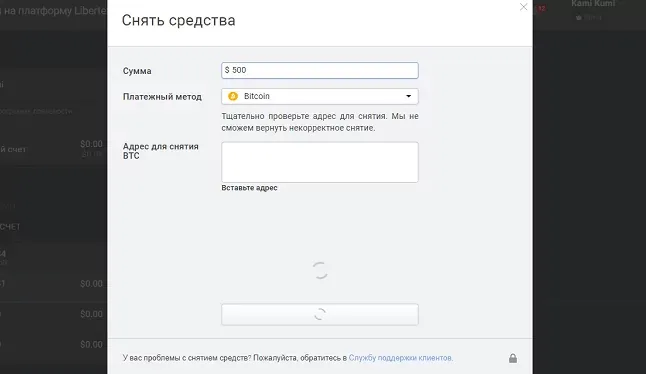Click the warning text 'Тщательно проверьте адрес'

(x=320, y=122)
